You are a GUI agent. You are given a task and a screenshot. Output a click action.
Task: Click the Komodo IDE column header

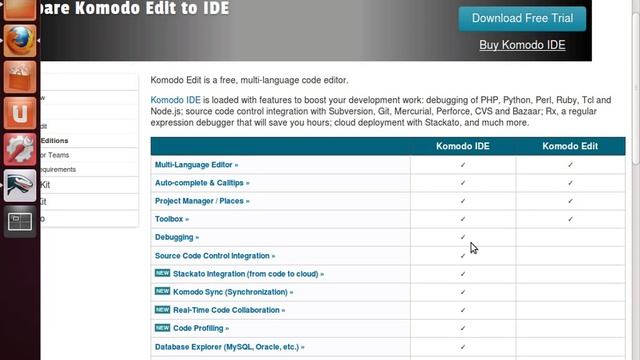point(463,146)
